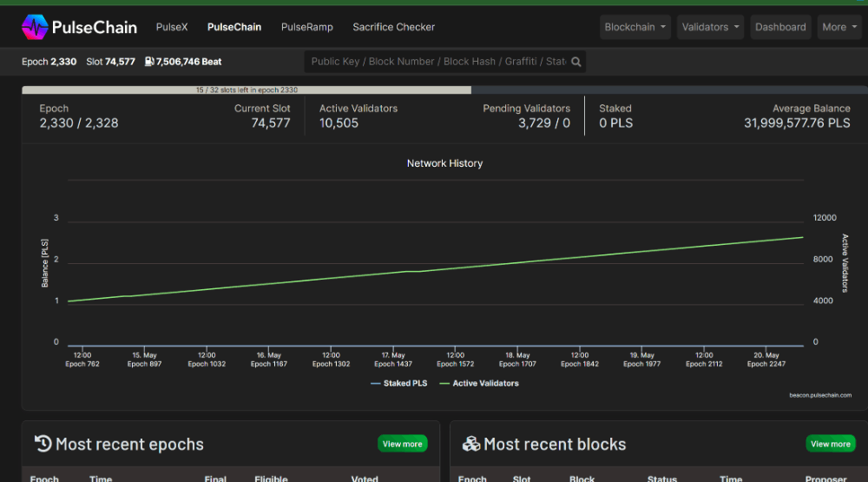Viewport: 868px width, 482px height.
Task: Click the Slot 74,577 header link
Action: pos(111,62)
